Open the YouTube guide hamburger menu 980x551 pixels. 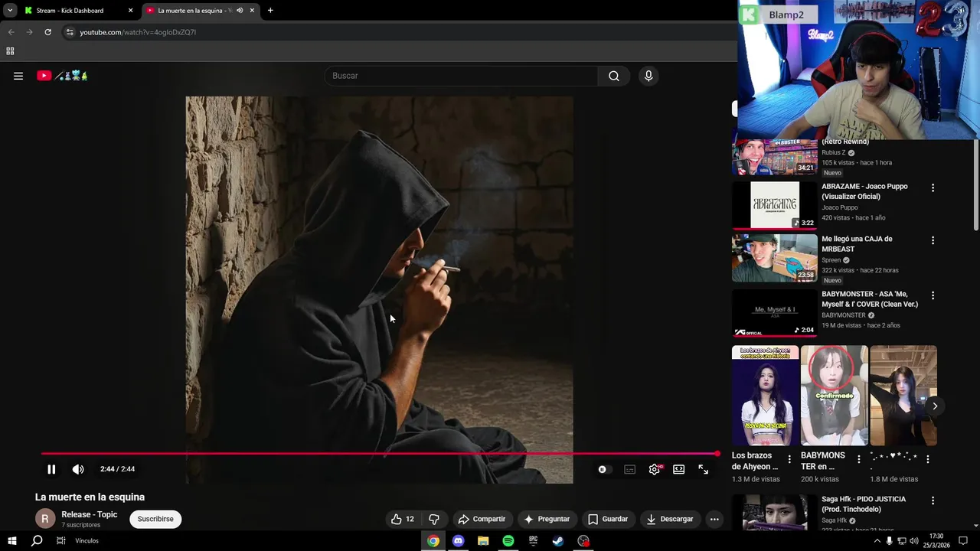pos(18,76)
